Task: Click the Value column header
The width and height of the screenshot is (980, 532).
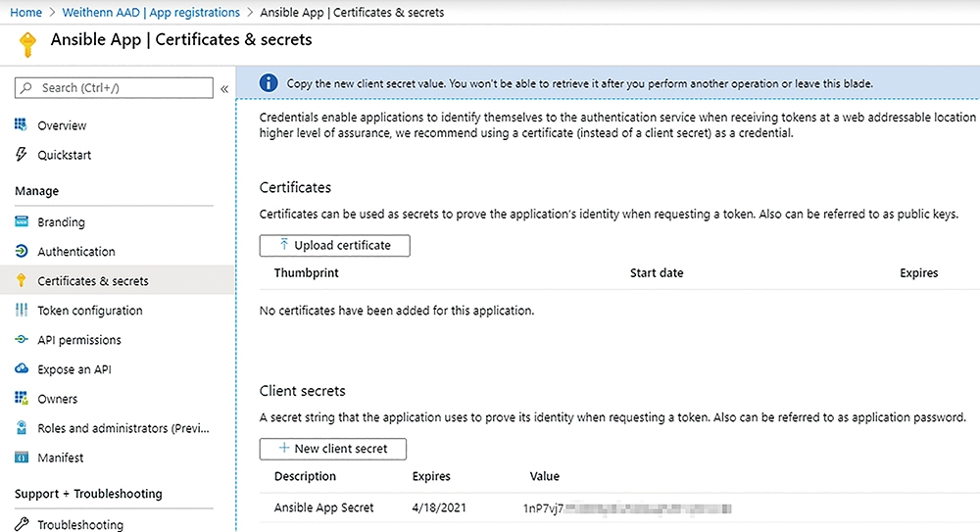Action: click(544, 476)
